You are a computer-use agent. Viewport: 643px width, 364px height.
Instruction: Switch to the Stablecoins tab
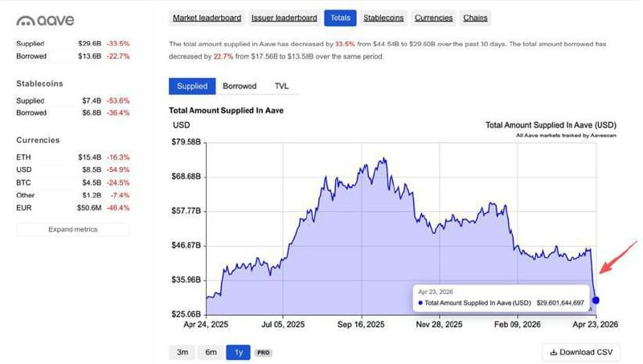click(x=383, y=18)
